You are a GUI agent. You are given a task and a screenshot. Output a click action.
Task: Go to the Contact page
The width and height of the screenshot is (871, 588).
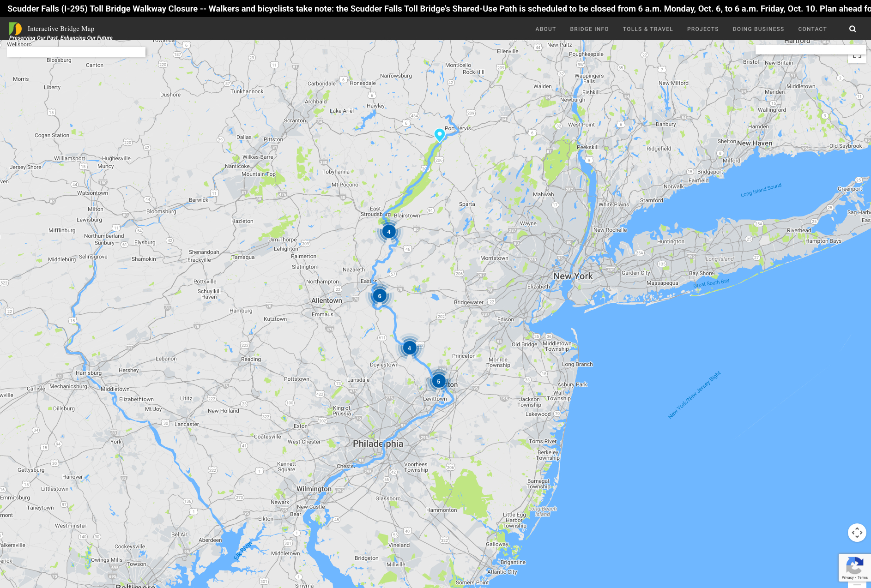tap(812, 29)
